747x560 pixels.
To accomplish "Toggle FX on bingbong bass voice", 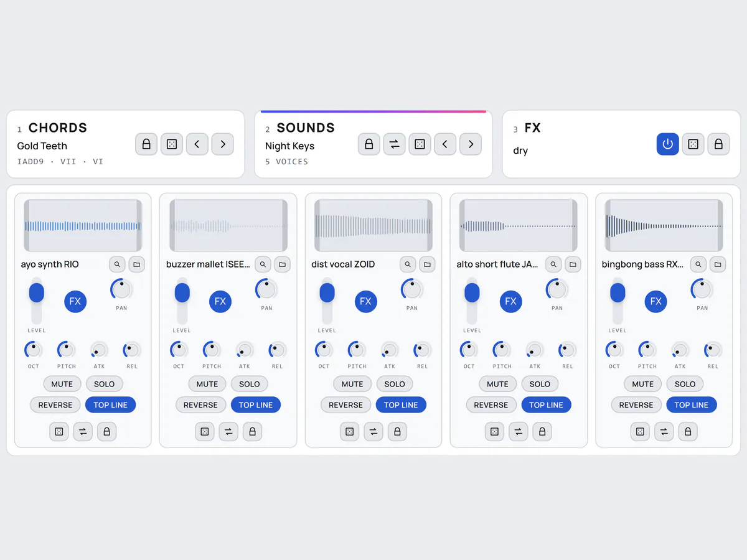I will coord(656,301).
